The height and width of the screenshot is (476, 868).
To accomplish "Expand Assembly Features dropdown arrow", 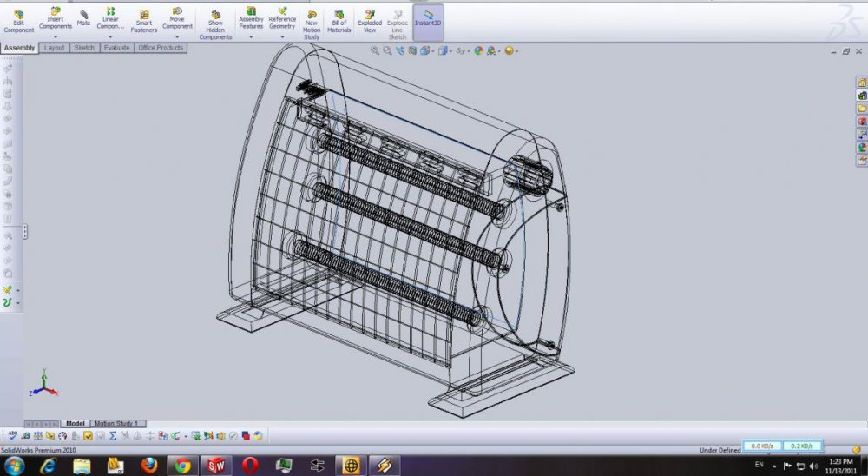I will 251,37.
